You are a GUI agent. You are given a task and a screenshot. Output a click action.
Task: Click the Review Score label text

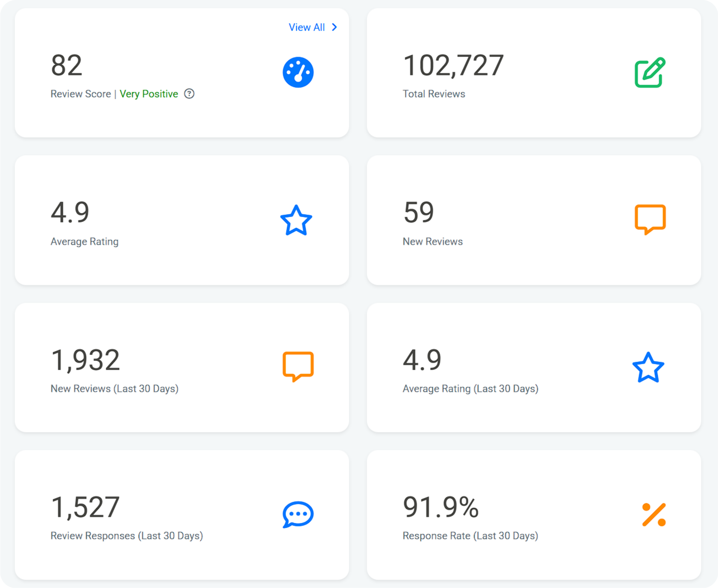coord(81,94)
